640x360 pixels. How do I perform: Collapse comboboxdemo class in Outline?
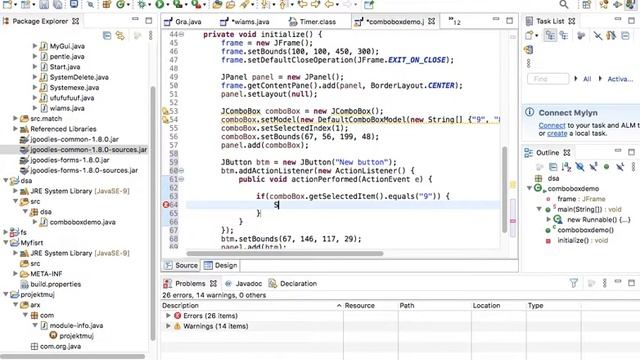(x=529, y=189)
